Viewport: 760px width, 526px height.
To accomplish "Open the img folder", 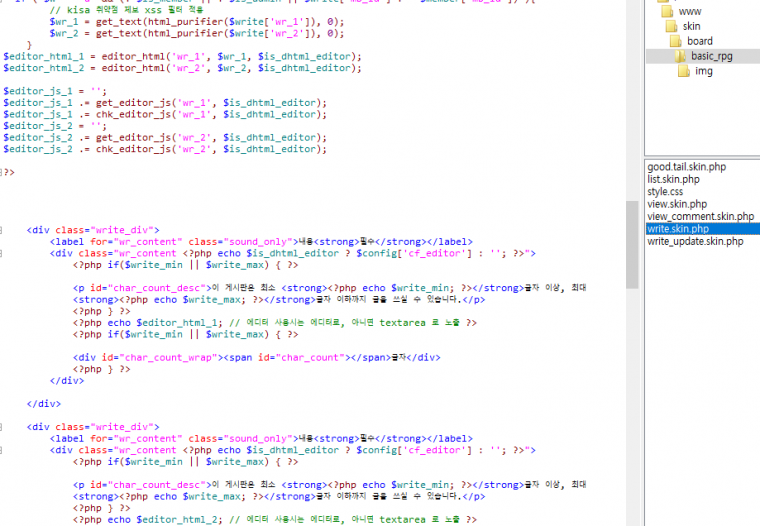I will [x=704, y=71].
